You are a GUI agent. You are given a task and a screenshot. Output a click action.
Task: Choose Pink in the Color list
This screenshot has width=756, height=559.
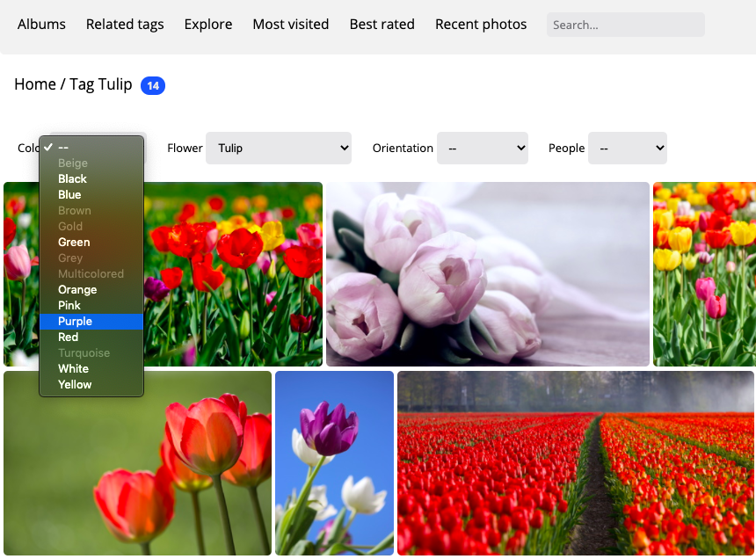point(91,306)
